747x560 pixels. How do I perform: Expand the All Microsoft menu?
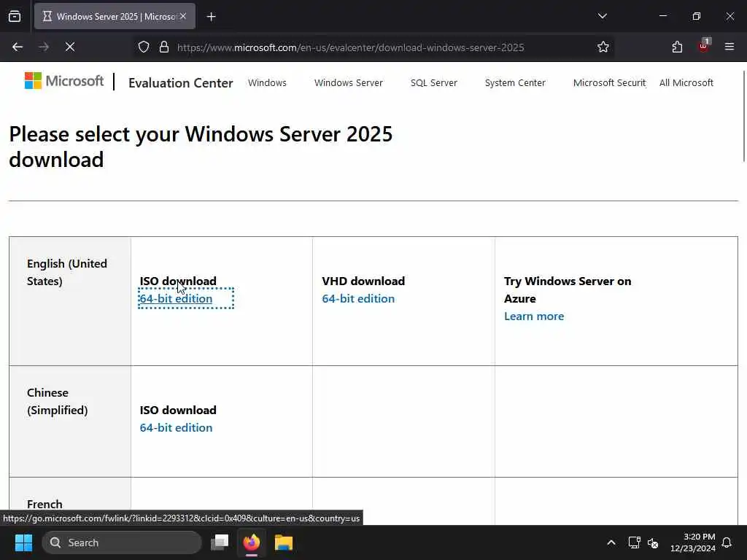pos(686,83)
